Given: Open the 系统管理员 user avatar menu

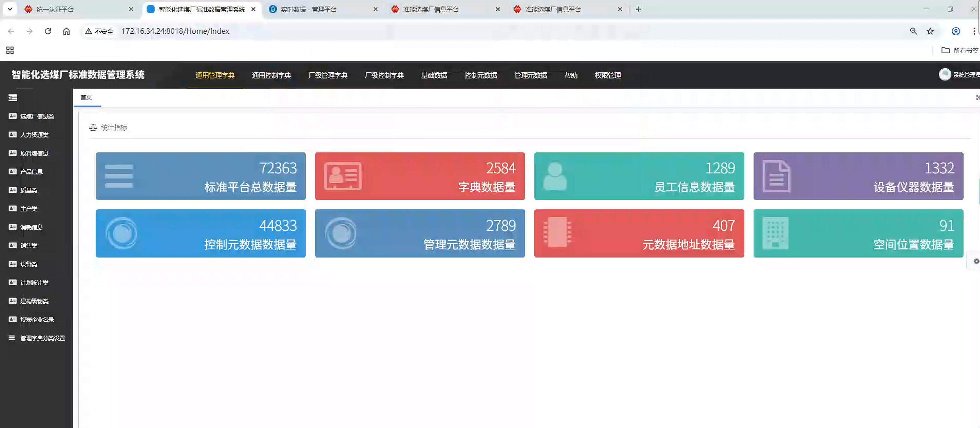Looking at the screenshot, I should (945, 74).
